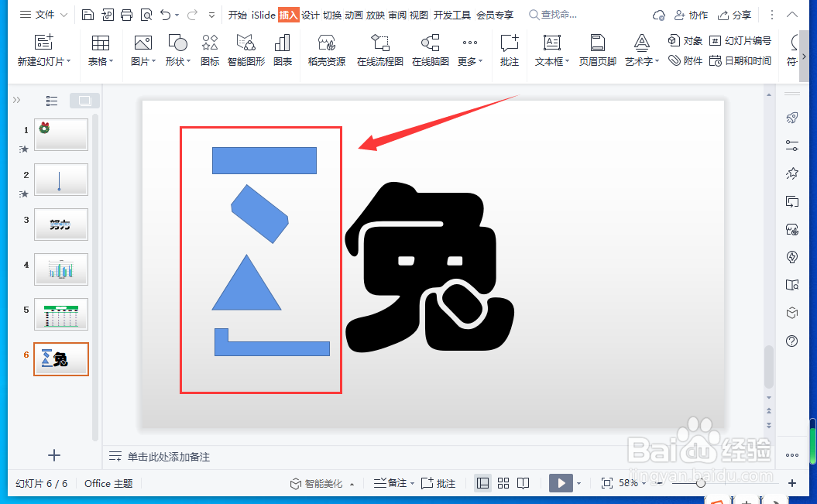Image resolution: width=817 pixels, height=504 pixels.
Task: Select slide sorter view in status bar
Action: [x=503, y=483]
